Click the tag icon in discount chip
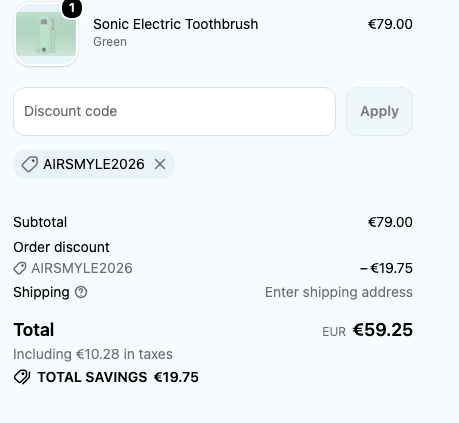 click(x=30, y=164)
